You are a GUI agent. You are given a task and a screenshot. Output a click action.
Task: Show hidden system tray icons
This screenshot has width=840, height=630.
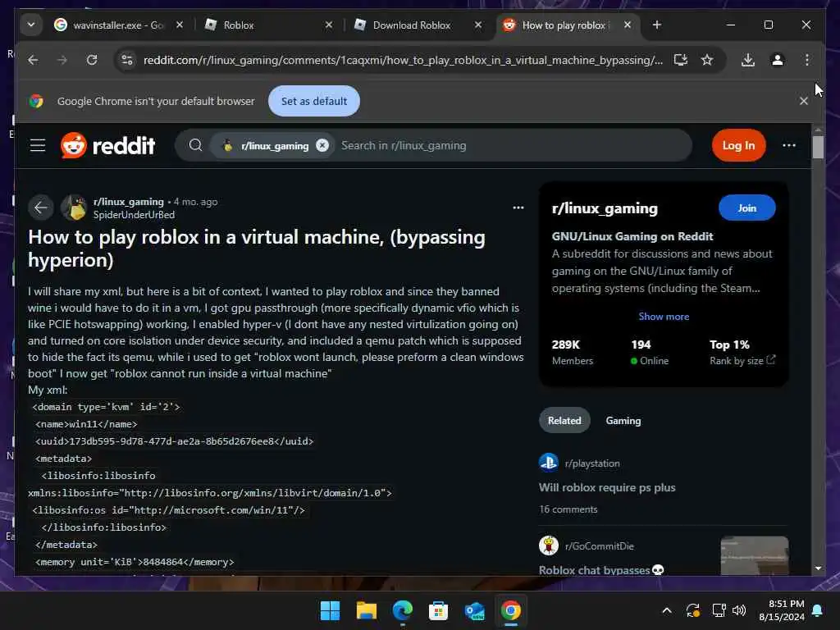[x=667, y=610]
